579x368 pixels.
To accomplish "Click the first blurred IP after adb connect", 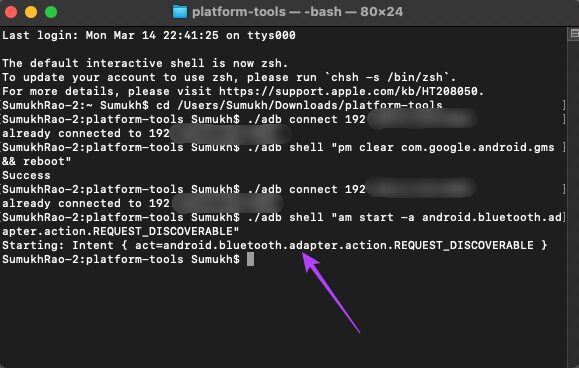I will 421,119.
